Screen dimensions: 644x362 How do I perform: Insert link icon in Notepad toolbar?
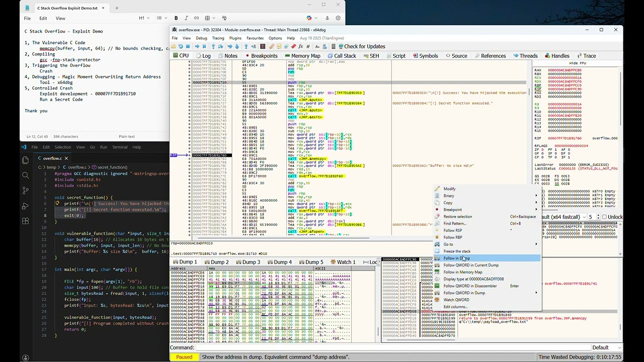(196, 18)
